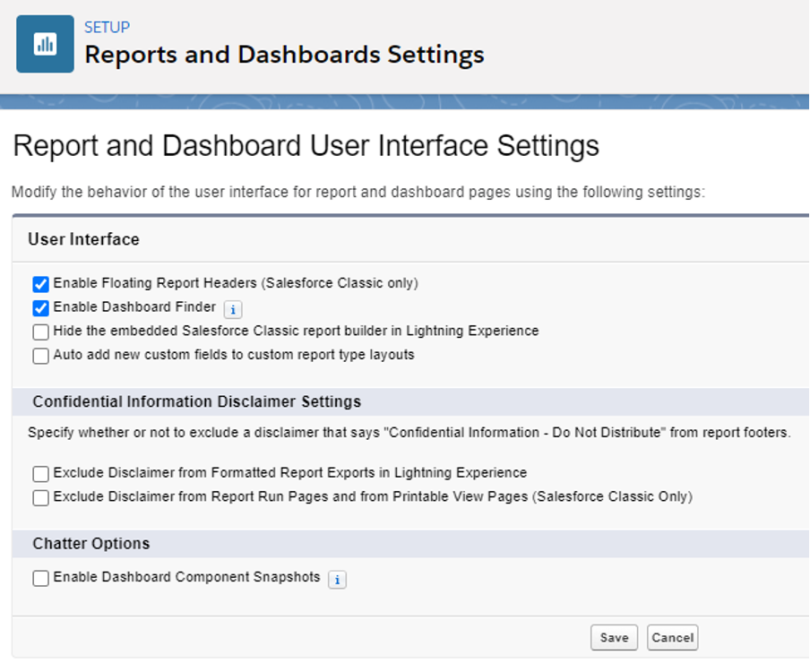Click Report and Dashboard User Interface Settings heading
This screenshot has height=672, width=810.
pyautogui.click(x=306, y=146)
